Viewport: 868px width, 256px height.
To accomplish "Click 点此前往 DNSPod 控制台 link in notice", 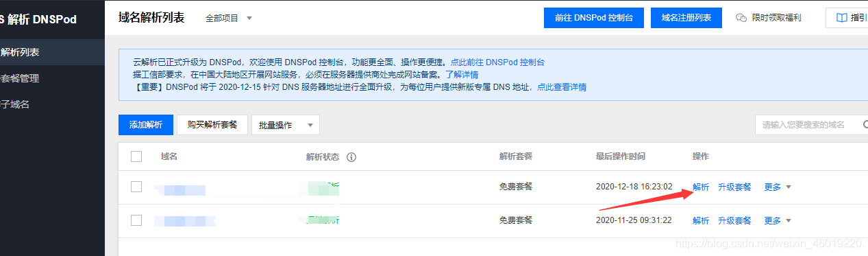I will tap(497, 62).
